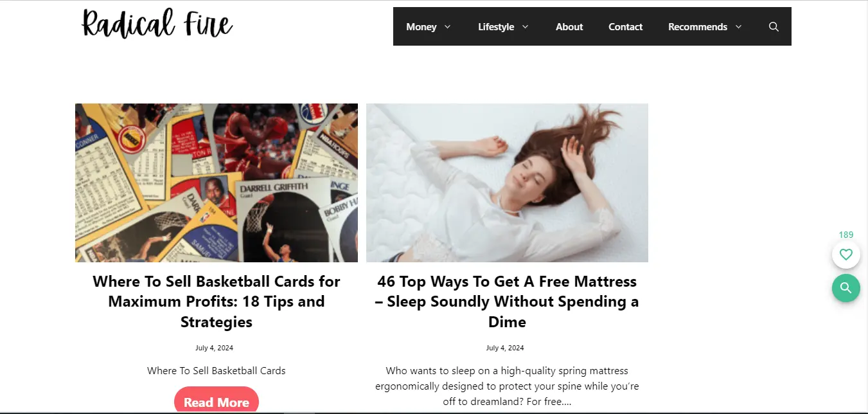This screenshot has height=414, width=868.
Task: Click the woman on mattress article image
Action: point(507,183)
